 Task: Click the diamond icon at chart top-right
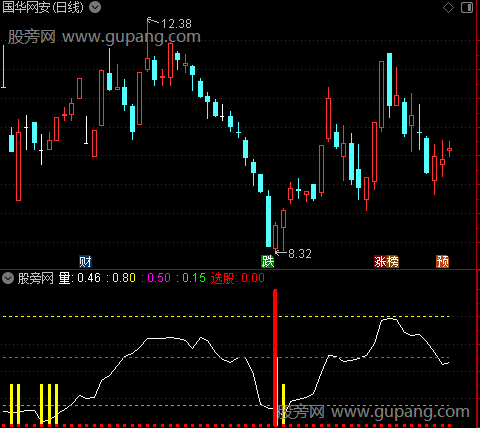point(448,7)
